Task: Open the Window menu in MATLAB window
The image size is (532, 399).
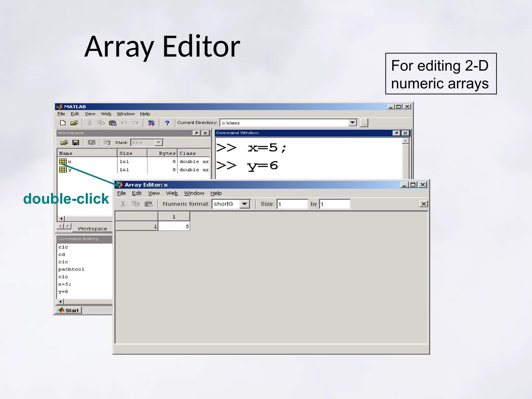Action: [126, 114]
